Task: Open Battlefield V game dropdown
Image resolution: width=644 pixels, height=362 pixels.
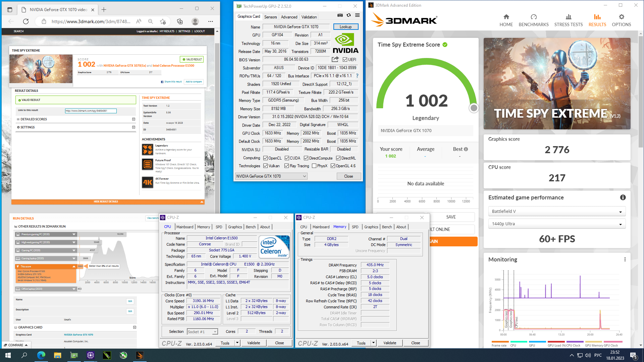Action: pos(557,212)
